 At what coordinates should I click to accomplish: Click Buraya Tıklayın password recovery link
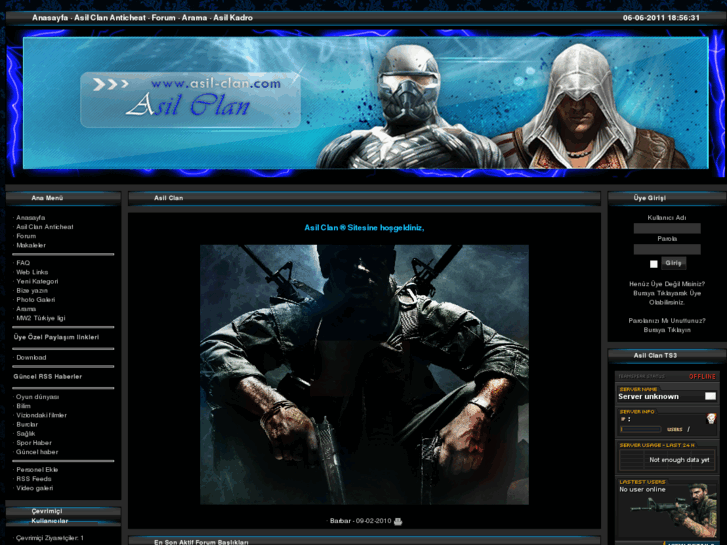pos(667,330)
